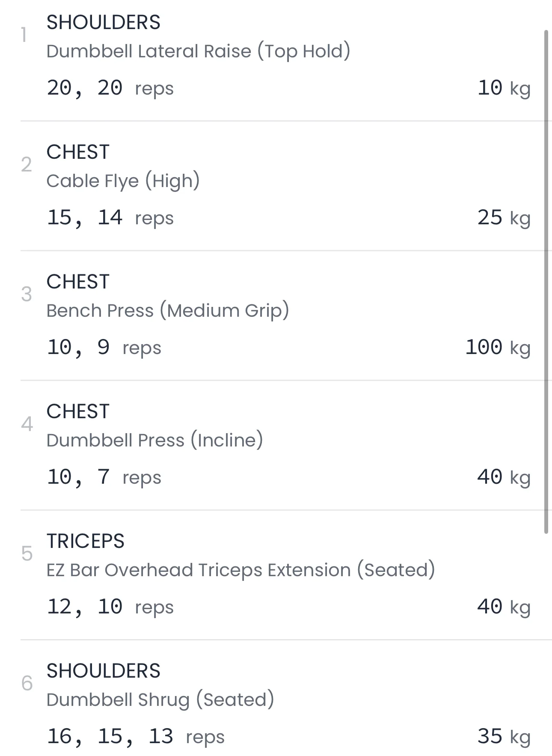
Task: Click the TRICEPS muscle group heading
Action: (x=85, y=541)
